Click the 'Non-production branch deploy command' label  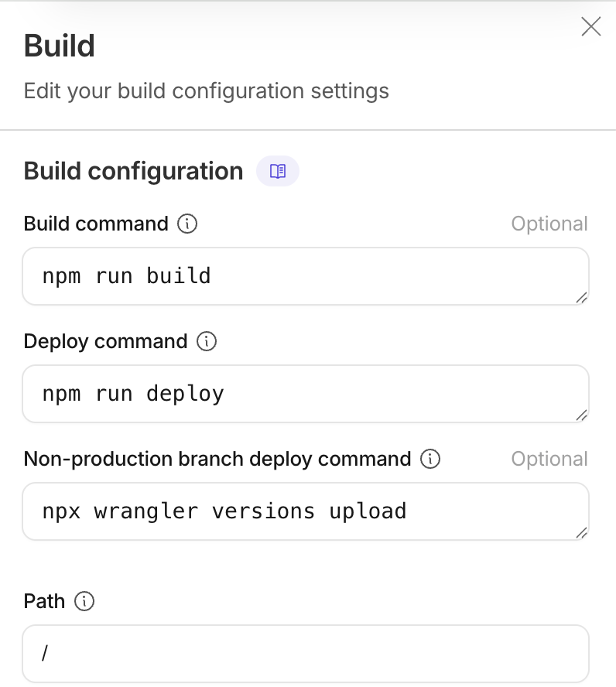click(x=217, y=460)
